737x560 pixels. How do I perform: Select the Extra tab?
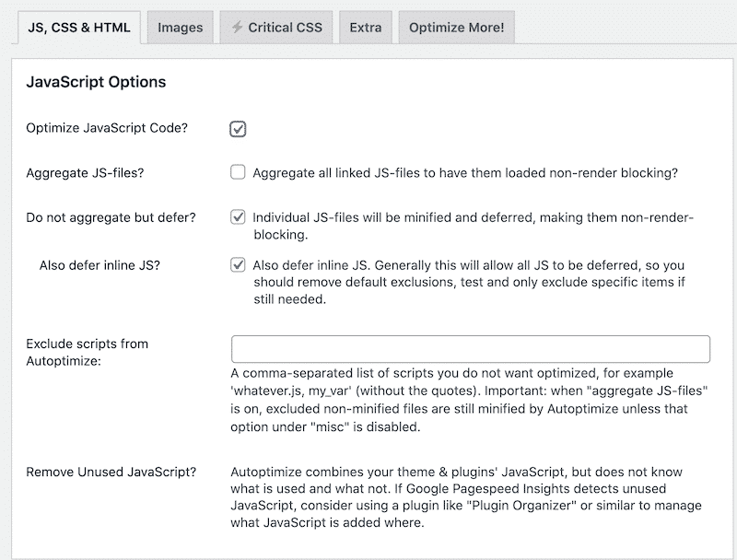tap(366, 27)
